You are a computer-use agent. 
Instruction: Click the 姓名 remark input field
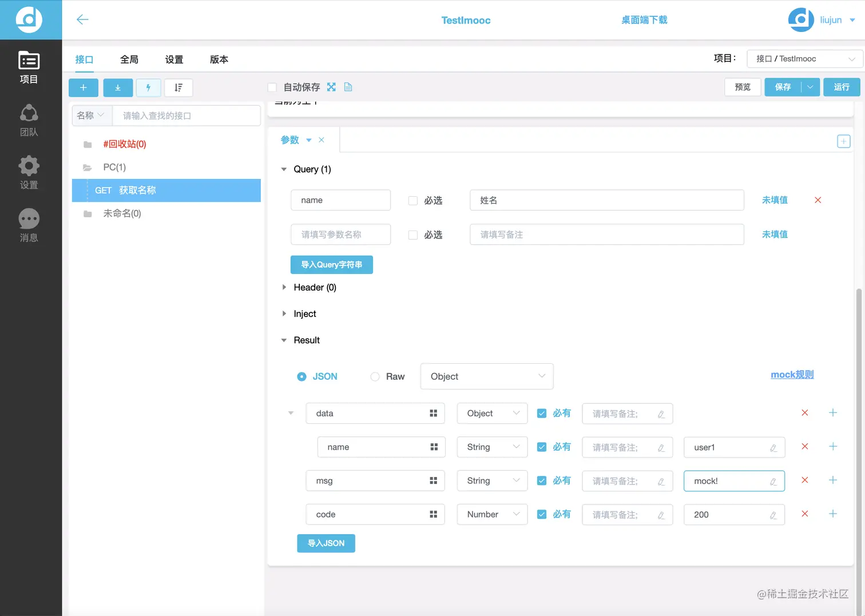607,200
